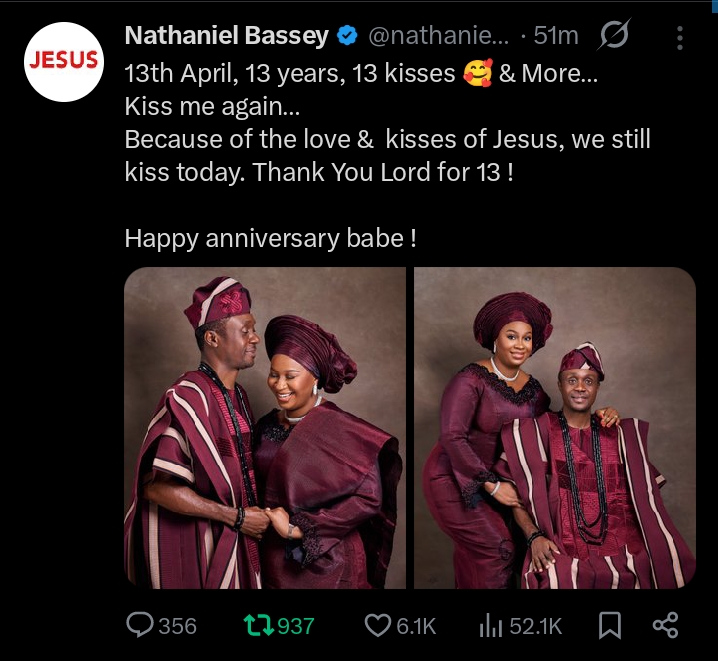Open the three-dot more options menu
718x661 pixels.
tap(680, 38)
